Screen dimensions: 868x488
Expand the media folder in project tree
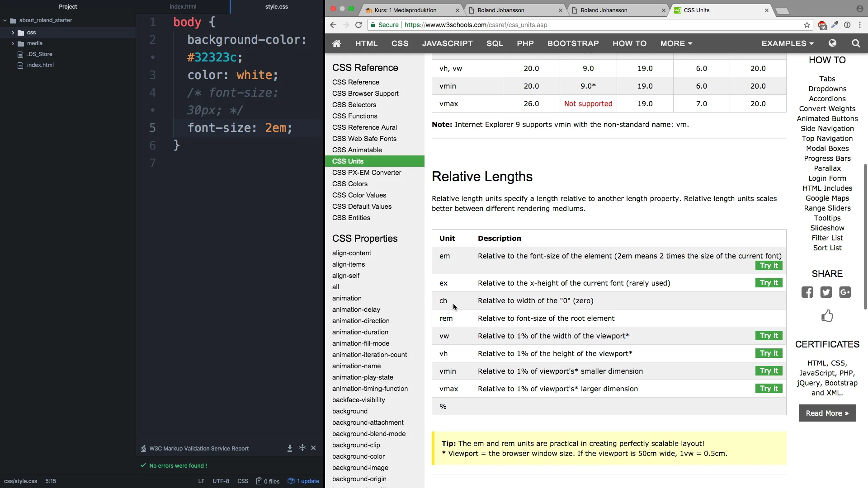tap(13, 43)
